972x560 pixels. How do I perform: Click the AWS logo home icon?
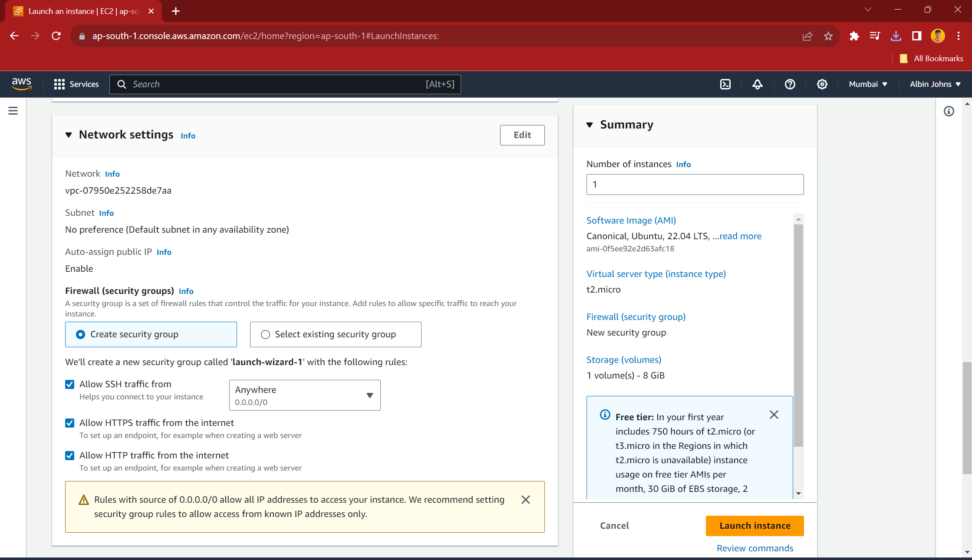(21, 84)
